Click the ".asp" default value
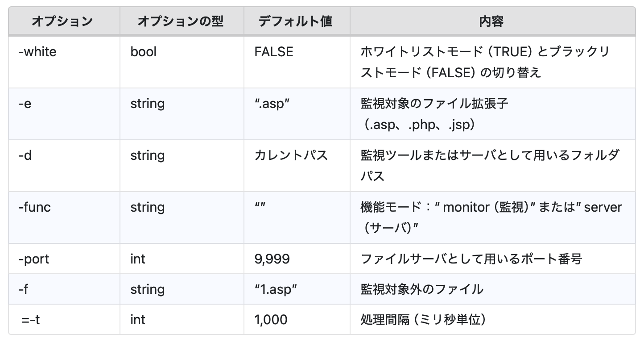 coord(272,104)
